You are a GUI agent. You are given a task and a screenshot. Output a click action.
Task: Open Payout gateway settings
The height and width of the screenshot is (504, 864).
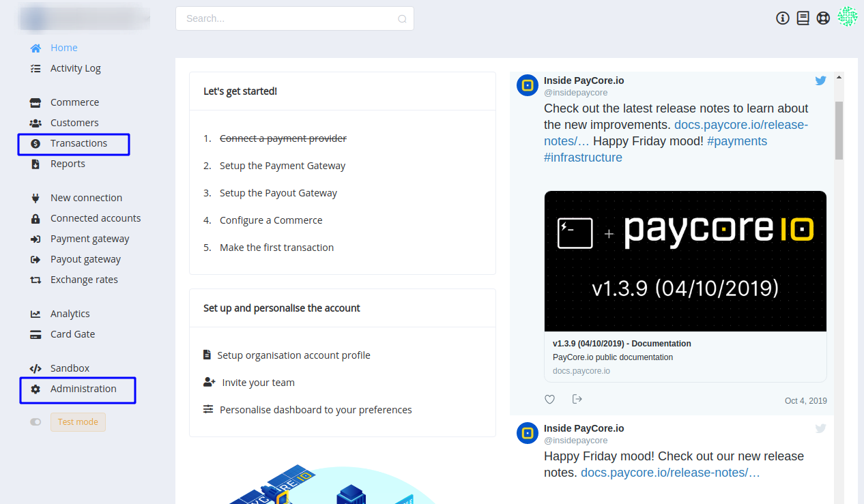click(x=86, y=259)
